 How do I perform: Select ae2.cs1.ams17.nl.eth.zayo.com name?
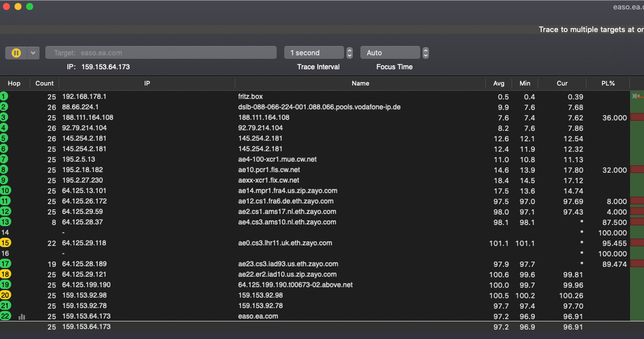pyautogui.click(x=287, y=211)
